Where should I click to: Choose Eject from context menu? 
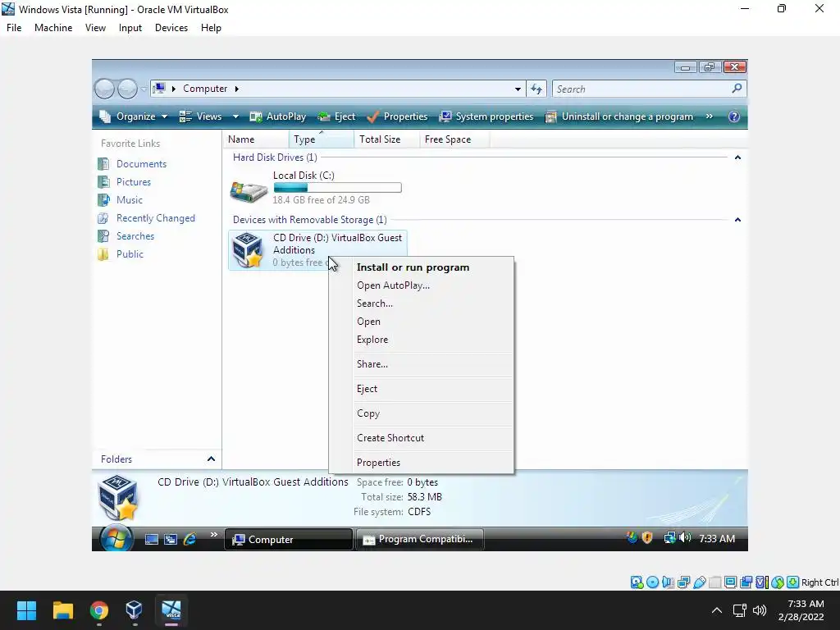click(x=367, y=389)
